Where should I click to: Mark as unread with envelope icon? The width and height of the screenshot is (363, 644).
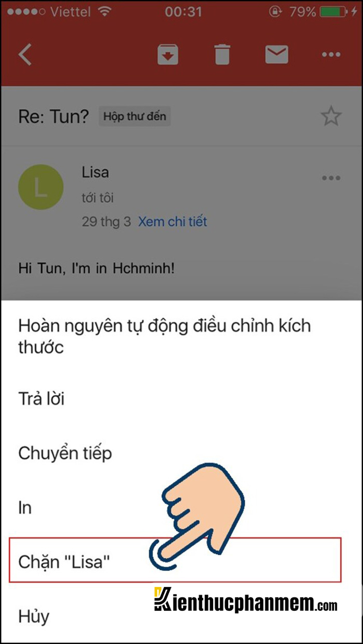pyautogui.click(x=277, y=54)
